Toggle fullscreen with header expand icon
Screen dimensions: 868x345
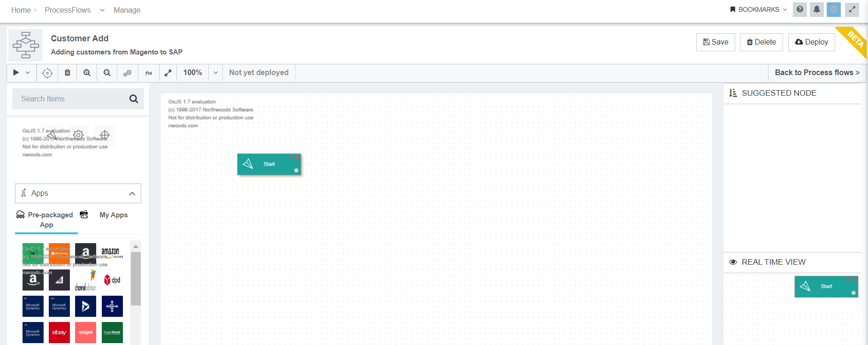coord(852,9)
